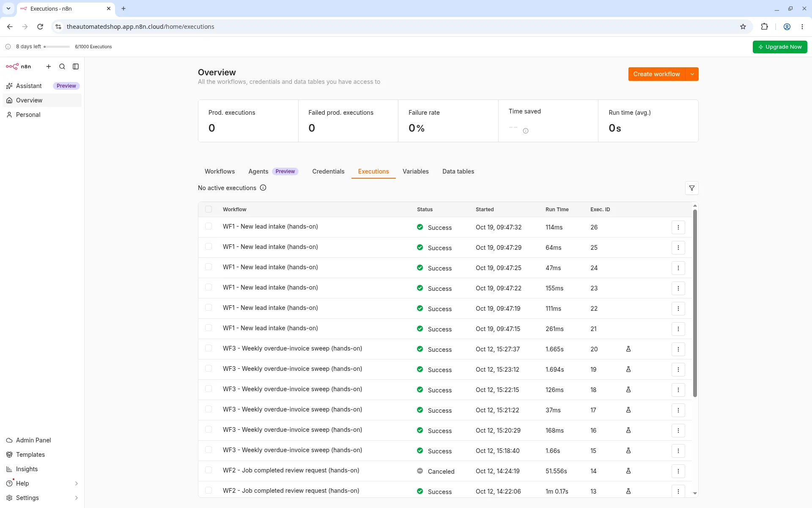Screen dimensions: 812x508
Task: Click the flask test icon for execution 15
Action: [628, 450]
